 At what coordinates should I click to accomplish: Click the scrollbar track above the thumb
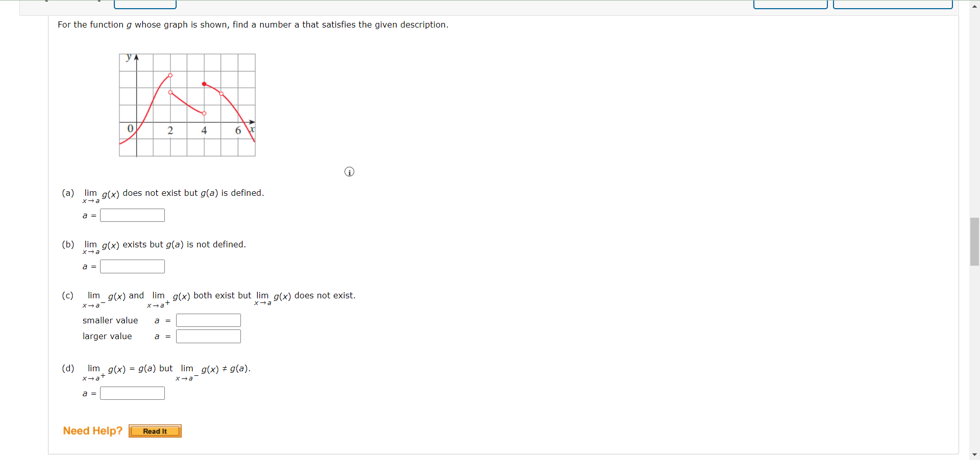click(974, 114)
